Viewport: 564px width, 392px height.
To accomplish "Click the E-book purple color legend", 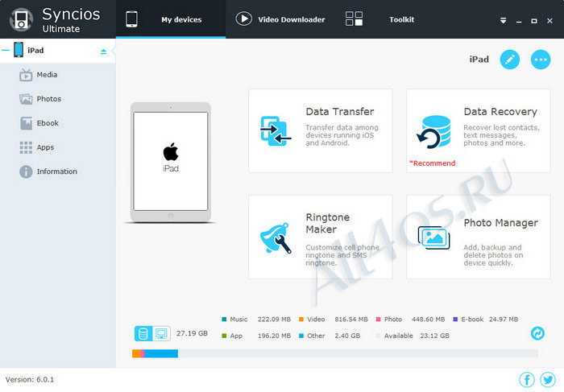I will (455, 319).
